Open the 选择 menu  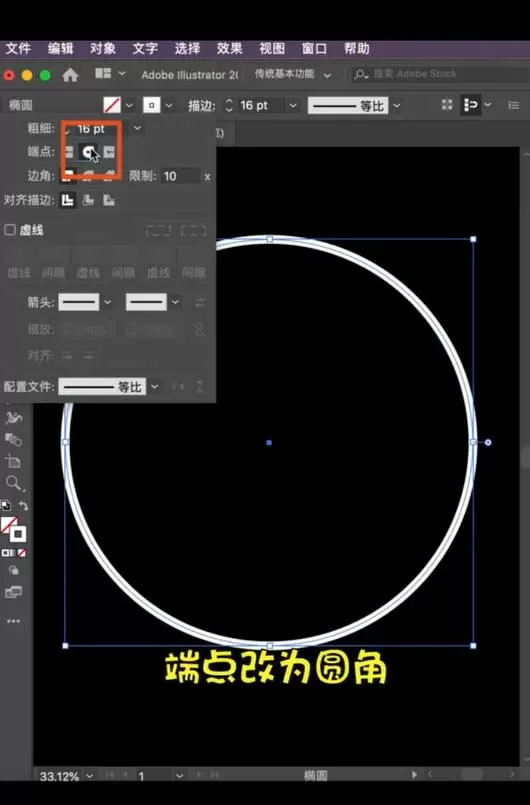tap(187, 49)
